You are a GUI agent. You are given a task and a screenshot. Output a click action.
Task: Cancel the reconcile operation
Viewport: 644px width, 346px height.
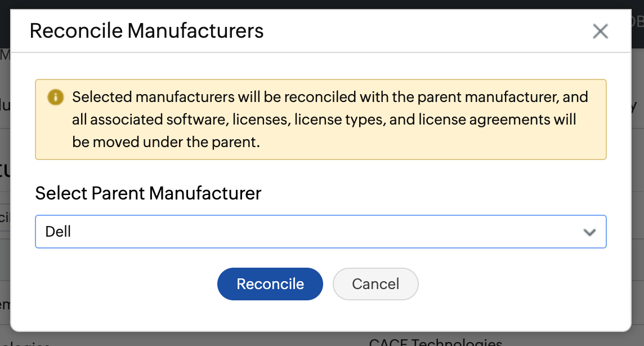375,284
